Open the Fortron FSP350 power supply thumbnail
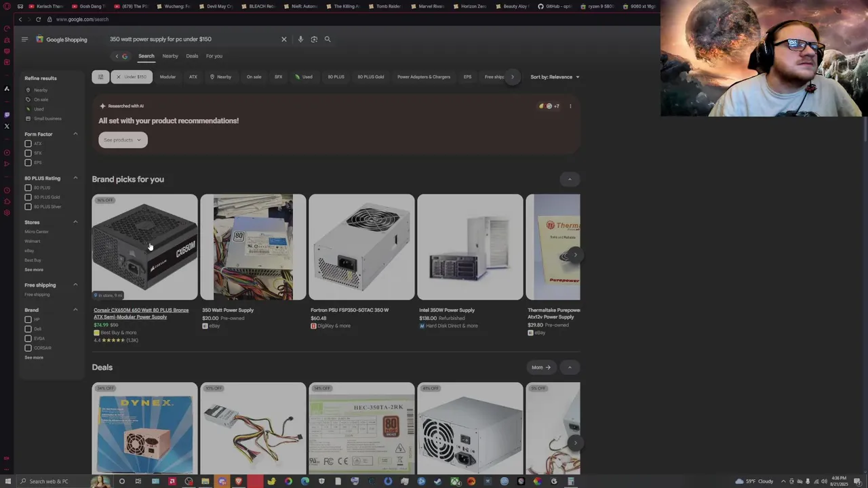This screenshot has height=488, width=868. (361, 247)
